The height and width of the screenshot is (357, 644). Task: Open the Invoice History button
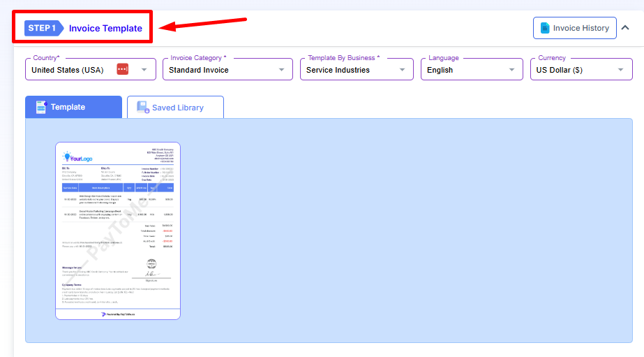pos(574,28)
